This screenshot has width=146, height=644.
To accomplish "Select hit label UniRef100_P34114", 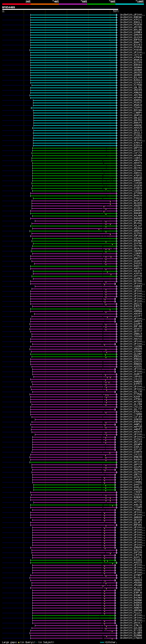I will coord(131,198).
